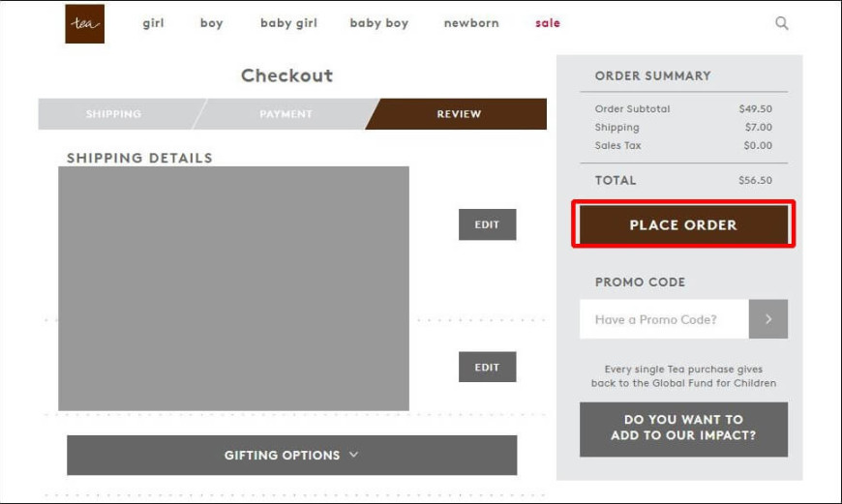This screenshot has width=842, height=504.
Task: Open the Gifting Options bar
Action: point(292,456)
